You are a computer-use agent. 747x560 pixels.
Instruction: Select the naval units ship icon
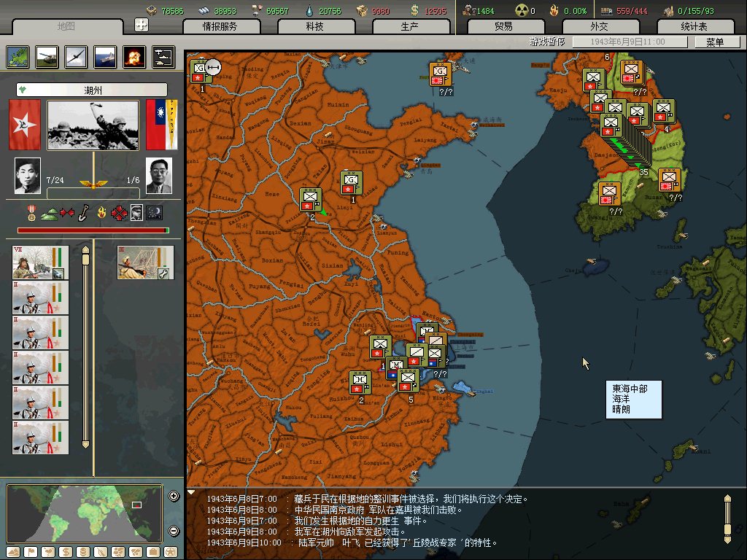pyautogui.click(x=105, y=56)
